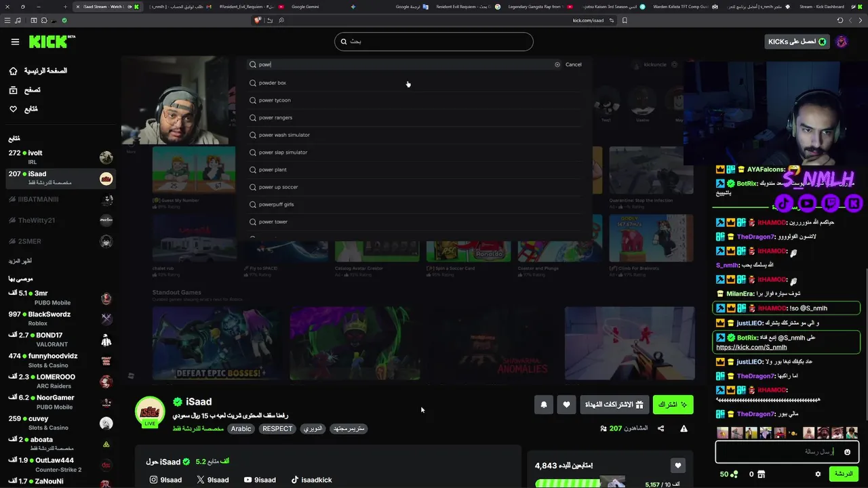
Task: Click the الدردشة chat send button
Action: point(844,474)
